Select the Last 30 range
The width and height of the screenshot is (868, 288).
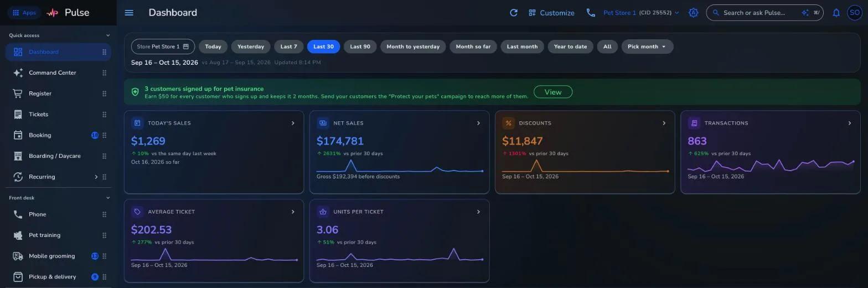coord(324,47)
